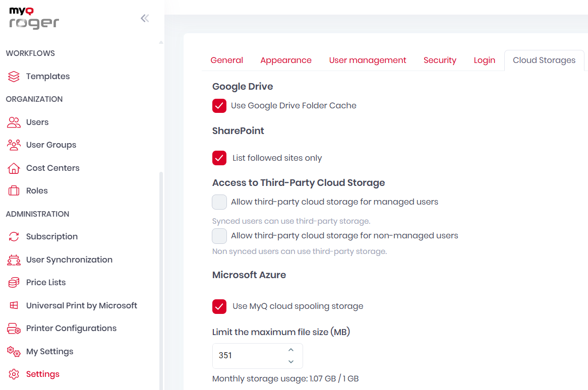
Task: Open My Settings label
Action: tap(50, 351)
